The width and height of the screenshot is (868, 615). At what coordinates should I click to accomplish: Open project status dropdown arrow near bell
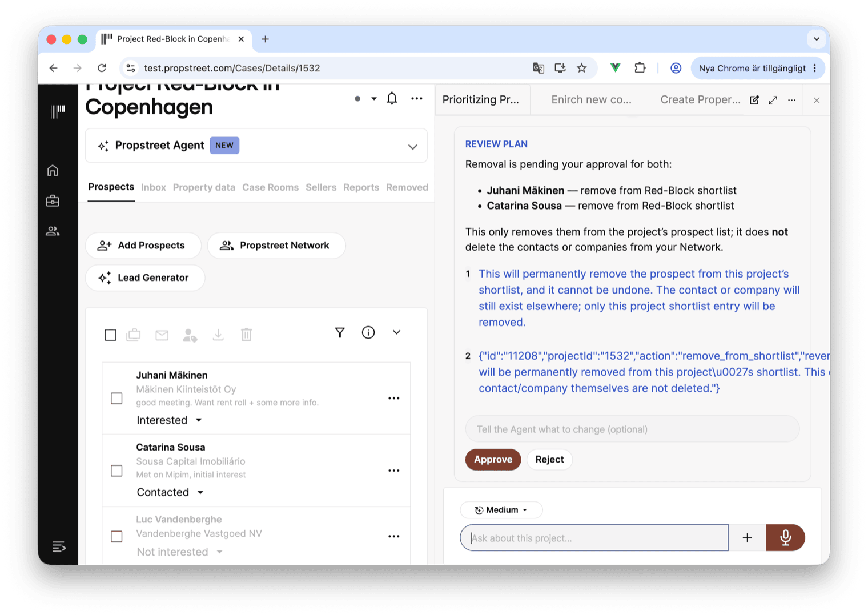click(374, 99)
